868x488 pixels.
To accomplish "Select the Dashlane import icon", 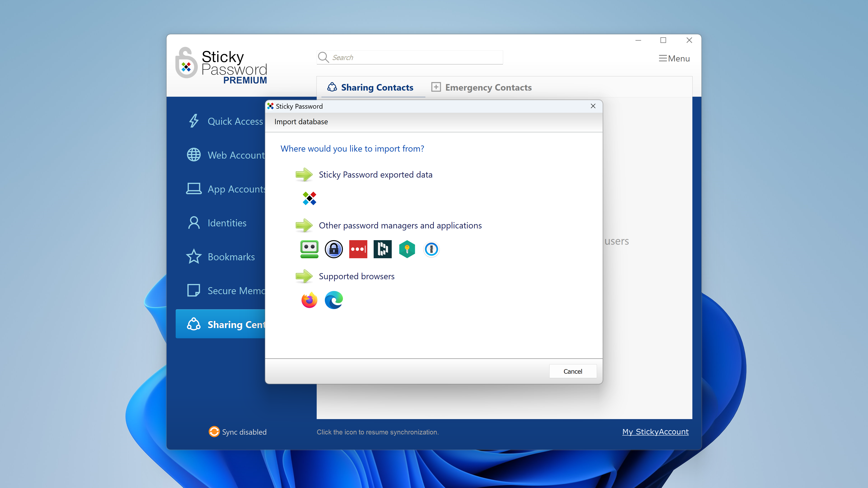I will click(x=382, y=249).
